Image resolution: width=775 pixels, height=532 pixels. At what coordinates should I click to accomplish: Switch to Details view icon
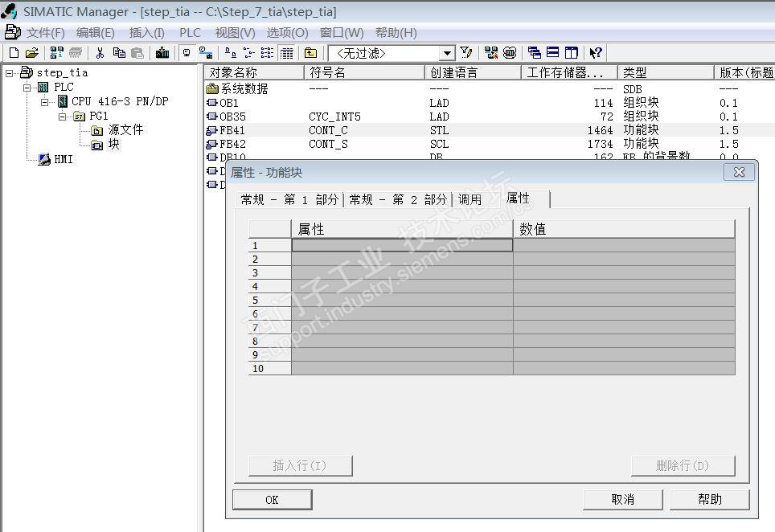(287, 53)
